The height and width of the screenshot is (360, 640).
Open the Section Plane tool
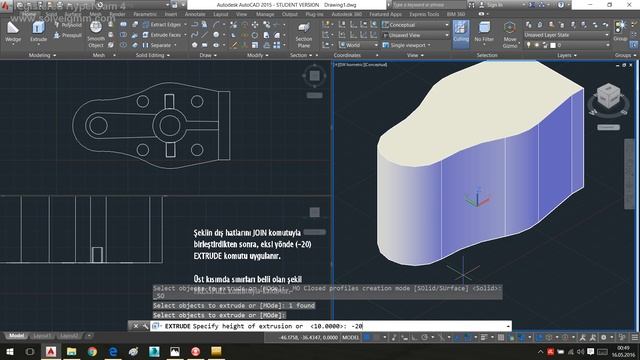[x=304, y=35]
